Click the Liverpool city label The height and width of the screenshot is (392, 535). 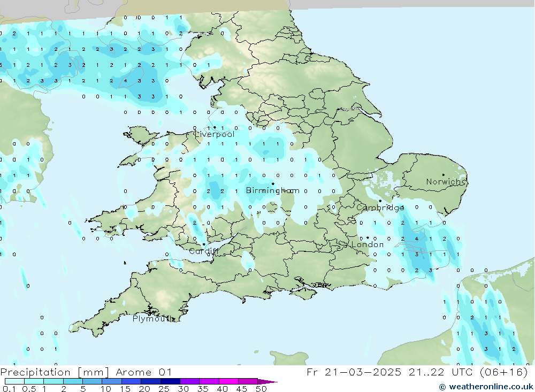coord(215,134)
